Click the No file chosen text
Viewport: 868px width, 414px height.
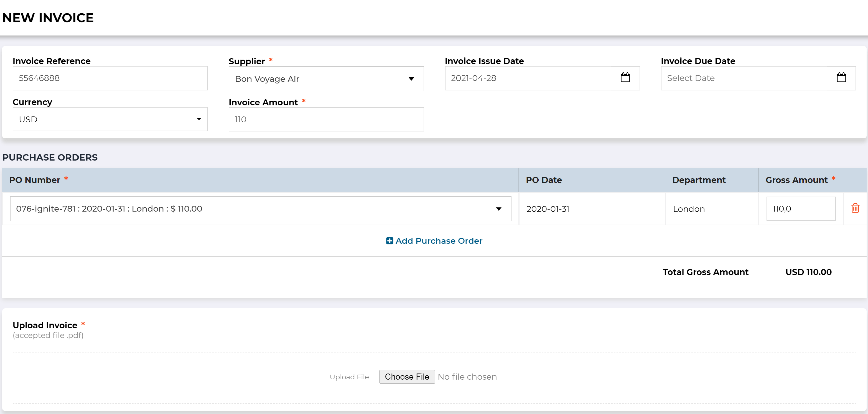pyautogui.click(x=467, y=377)
